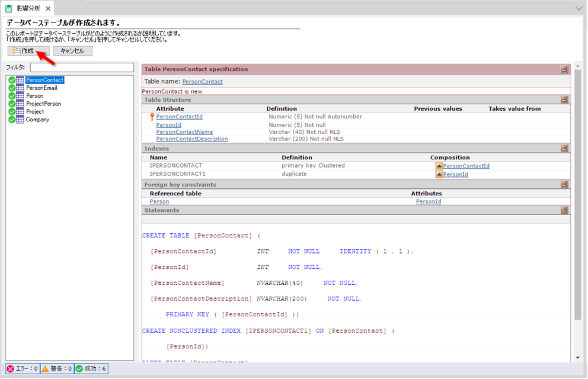The image size is (588, 379).
Task: Click the IPERSONCONTACT1 index name
Action: click(177, 174)
